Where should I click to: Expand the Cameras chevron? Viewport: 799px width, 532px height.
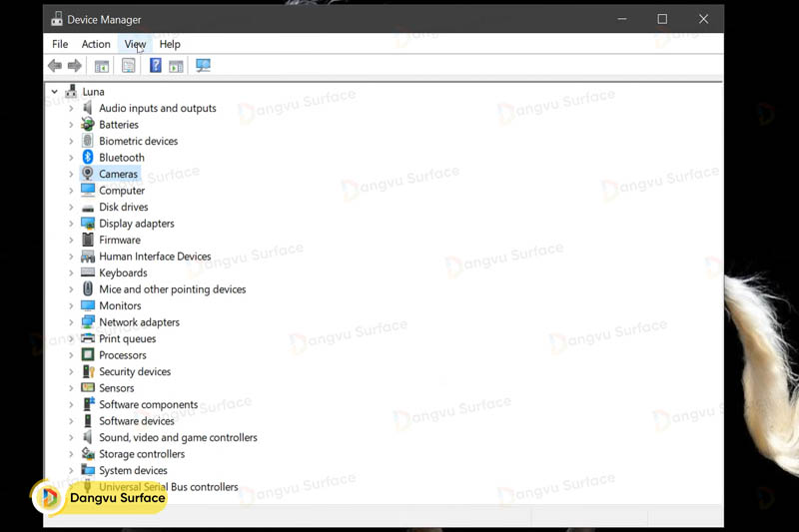coord(71,174)
